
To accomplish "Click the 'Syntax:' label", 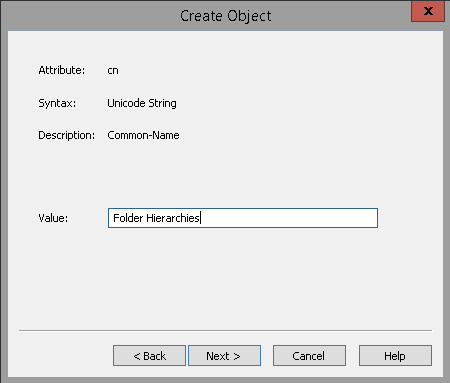I will pos(57,103).
